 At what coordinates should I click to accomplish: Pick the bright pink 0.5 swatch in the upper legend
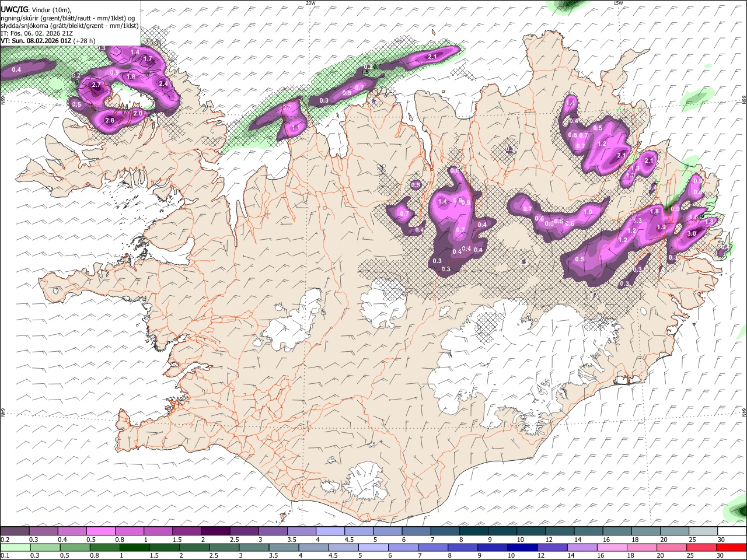[100, 531]
